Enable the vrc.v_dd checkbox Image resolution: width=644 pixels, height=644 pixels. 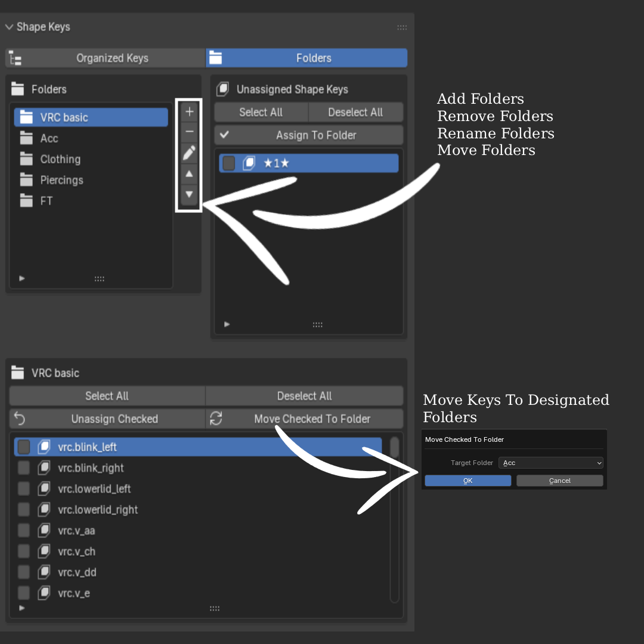coord(24,572)
